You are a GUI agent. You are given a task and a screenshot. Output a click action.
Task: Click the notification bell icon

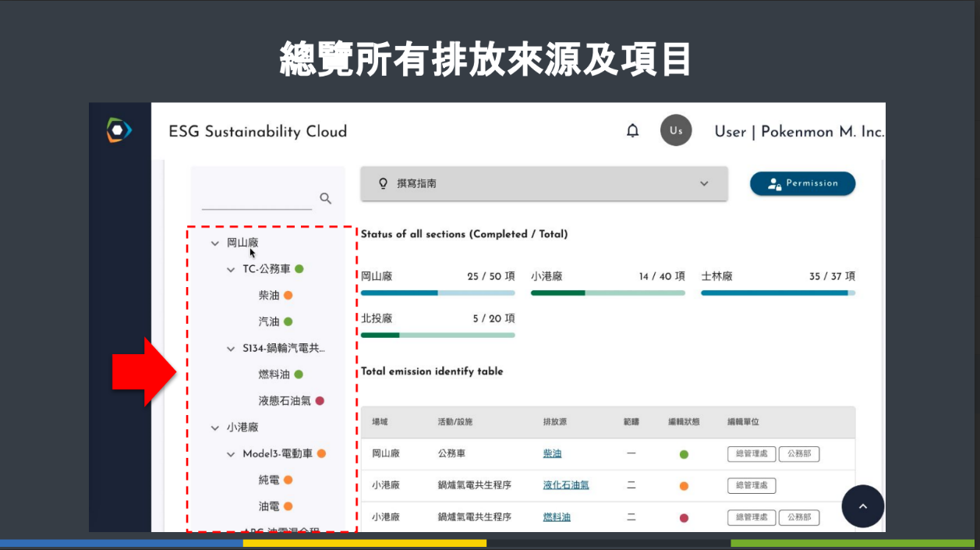[x=632, y=131]
